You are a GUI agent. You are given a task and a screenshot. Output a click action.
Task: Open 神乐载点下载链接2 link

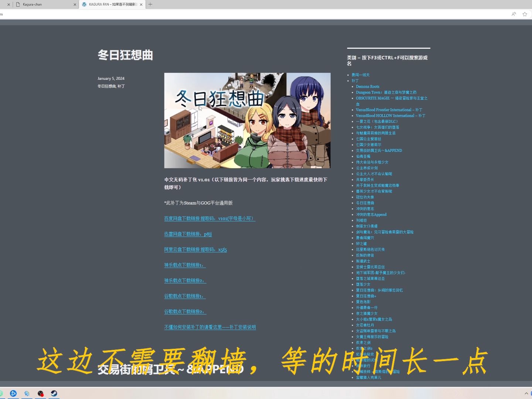click(185, 280)
